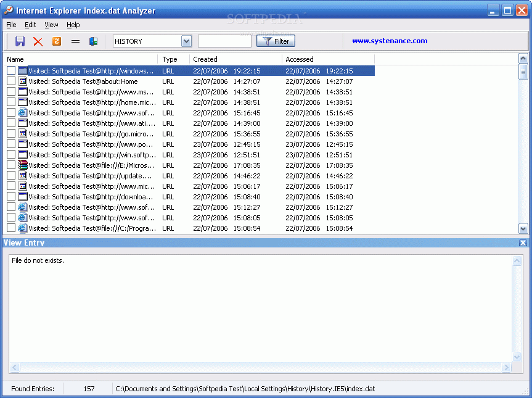Click window icon of www.ati entry

[23, 123]
